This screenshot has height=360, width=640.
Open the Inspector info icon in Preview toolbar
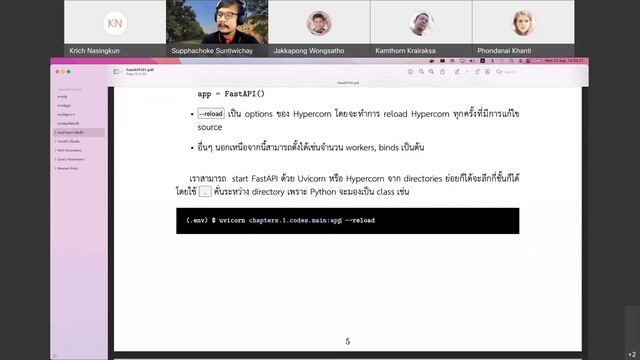410,72
